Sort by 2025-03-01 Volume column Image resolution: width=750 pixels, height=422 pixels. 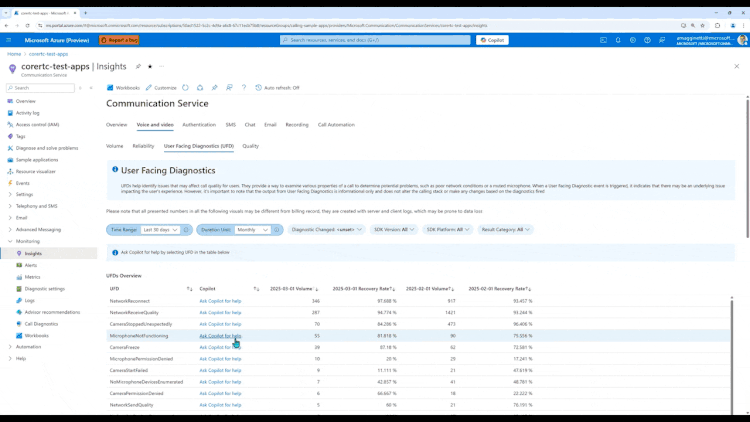(294, 289)
